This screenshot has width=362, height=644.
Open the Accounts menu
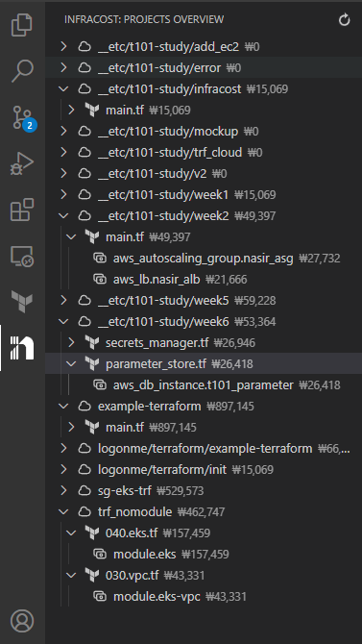click(x=22, y=621)
